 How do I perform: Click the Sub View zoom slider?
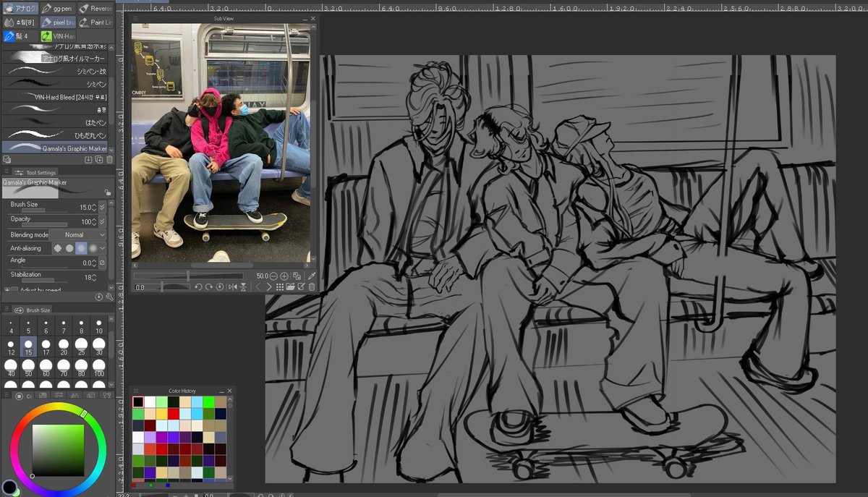(x=189, y=276)
